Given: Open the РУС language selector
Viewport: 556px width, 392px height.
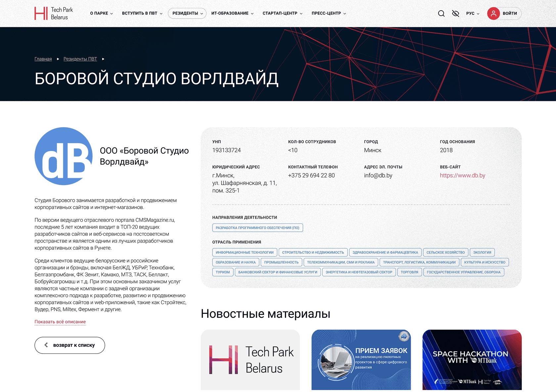Looking at the screenshot, I should click(473, 14).
